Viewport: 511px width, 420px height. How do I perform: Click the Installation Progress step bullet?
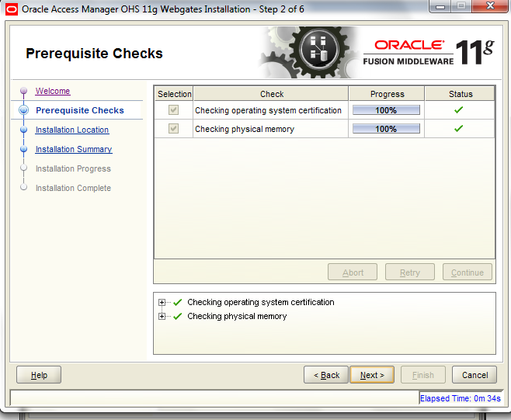tap(23, 168)
